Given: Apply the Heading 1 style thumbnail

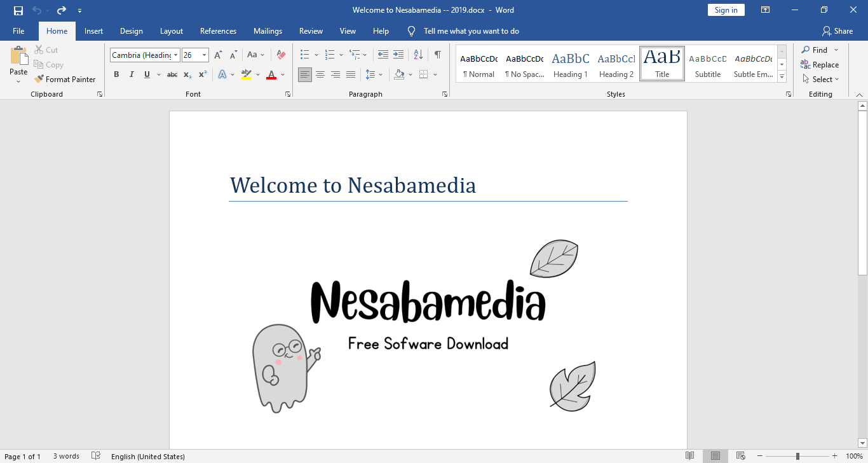Looking at the screenshot, I should (571, 64).
